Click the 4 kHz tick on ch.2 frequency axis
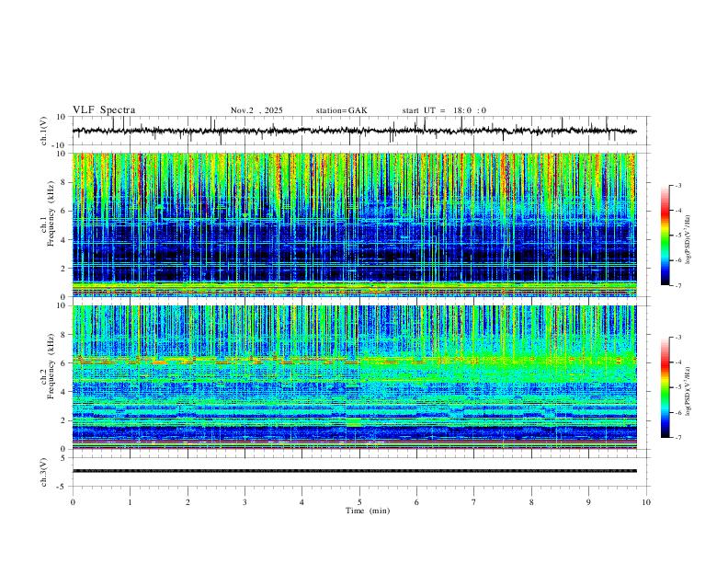This screenshot has width=728, height=563. [63, 392]
